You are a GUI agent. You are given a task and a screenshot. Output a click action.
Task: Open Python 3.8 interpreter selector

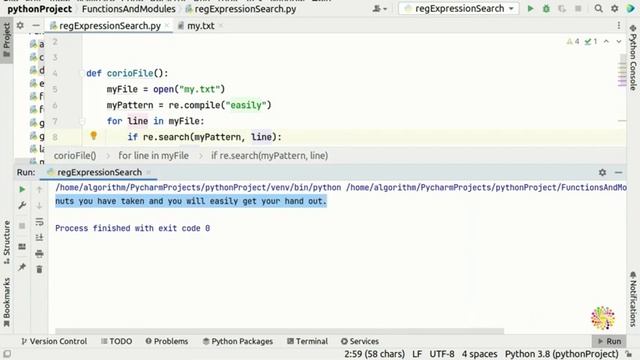562,354
